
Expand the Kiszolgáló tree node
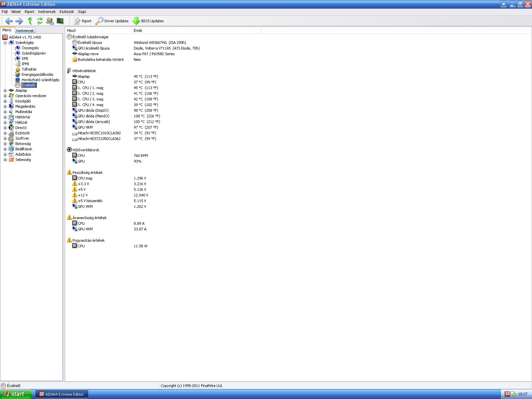5,101
